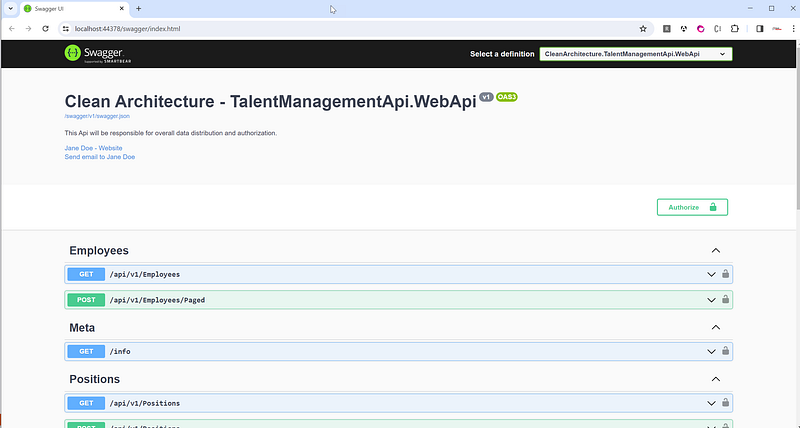Click GET badge for /api/v1/Employees

86,274
